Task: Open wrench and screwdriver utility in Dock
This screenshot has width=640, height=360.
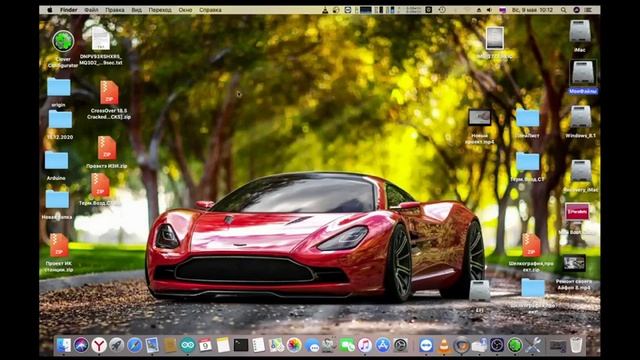Action: (x=533, y=346)
